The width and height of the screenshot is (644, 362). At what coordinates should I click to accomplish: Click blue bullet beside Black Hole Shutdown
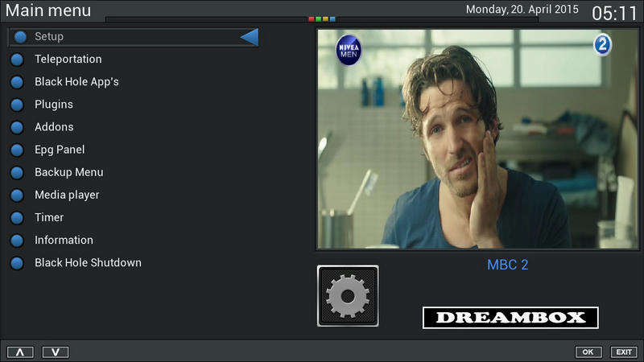point(17,263)
